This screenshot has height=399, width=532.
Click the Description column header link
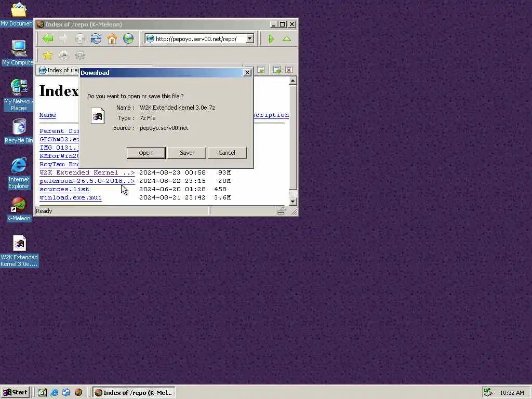tap(271, 115)
